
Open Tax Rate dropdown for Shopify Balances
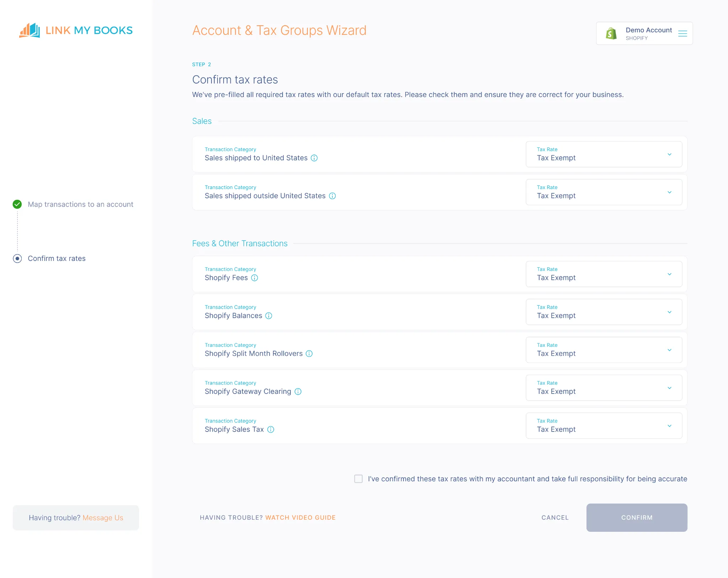coord(604,312)
